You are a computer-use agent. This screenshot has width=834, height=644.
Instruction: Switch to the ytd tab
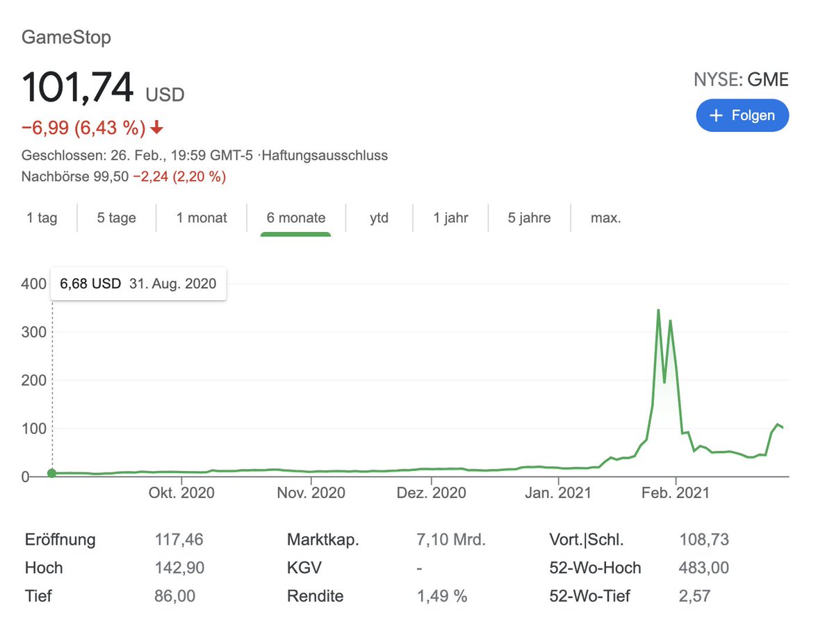pos(379,217)
